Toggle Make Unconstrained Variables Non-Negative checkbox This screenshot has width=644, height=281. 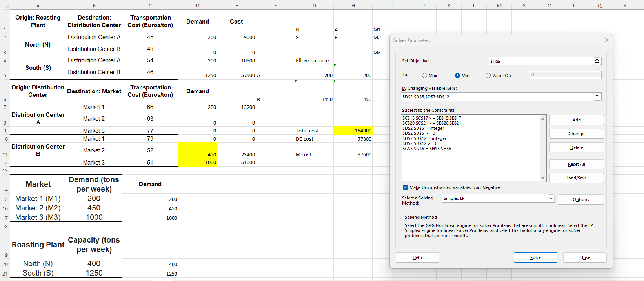[405, 187]
